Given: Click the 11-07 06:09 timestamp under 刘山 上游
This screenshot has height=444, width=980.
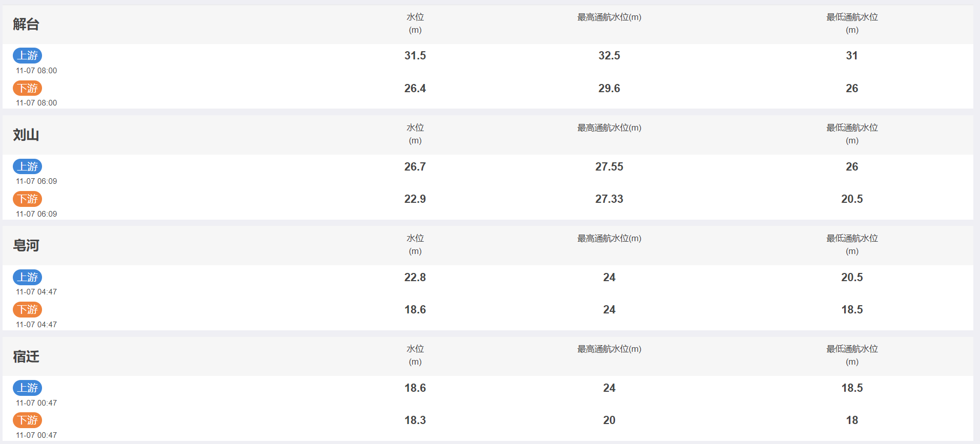Looking at the screenshot, I should pos(36,181).
